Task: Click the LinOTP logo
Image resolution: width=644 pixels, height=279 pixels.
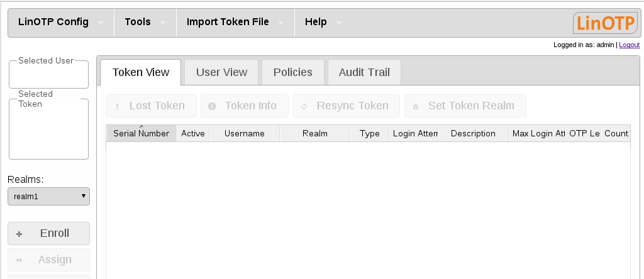Action: [x=605, y=23]
